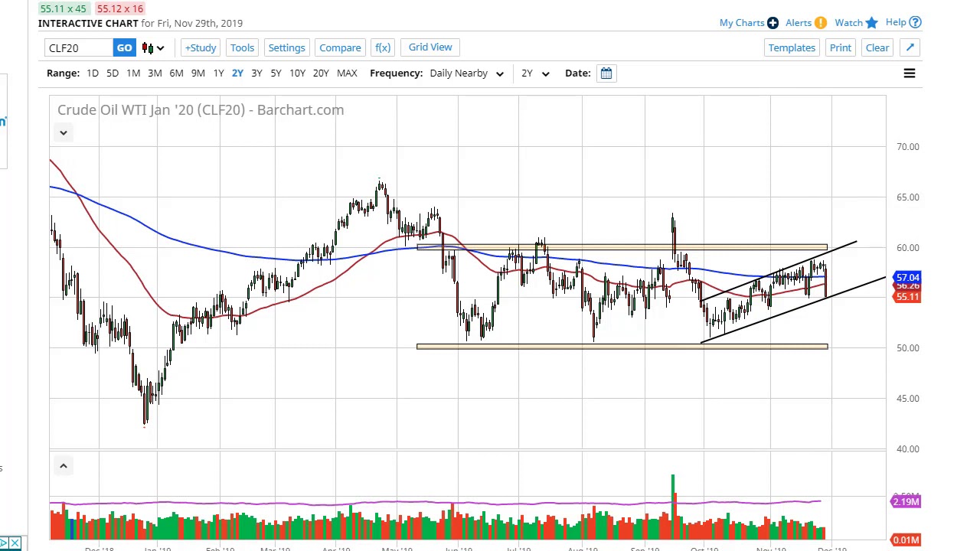980x551 pixels.
Task: Close the ad with X icon
Action: point(15,543)
